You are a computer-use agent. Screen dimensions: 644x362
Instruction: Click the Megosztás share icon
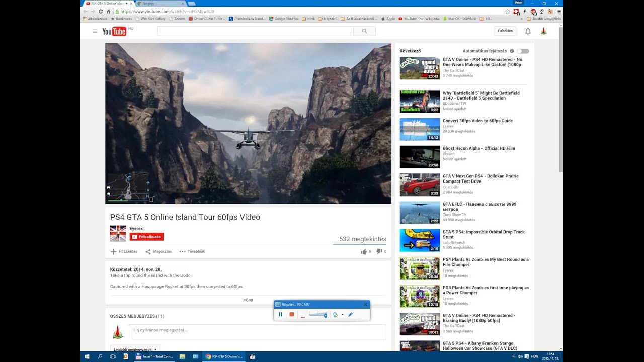[148, 251]
